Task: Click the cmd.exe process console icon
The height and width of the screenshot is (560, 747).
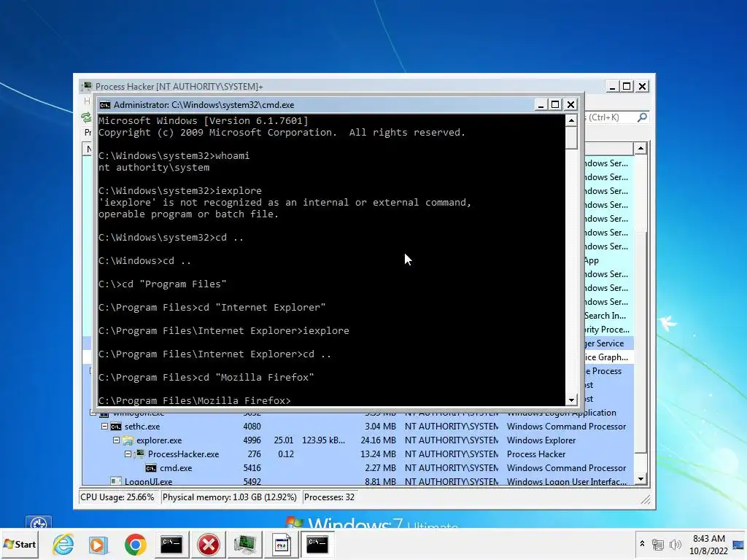Action: (x=151, y=468)
